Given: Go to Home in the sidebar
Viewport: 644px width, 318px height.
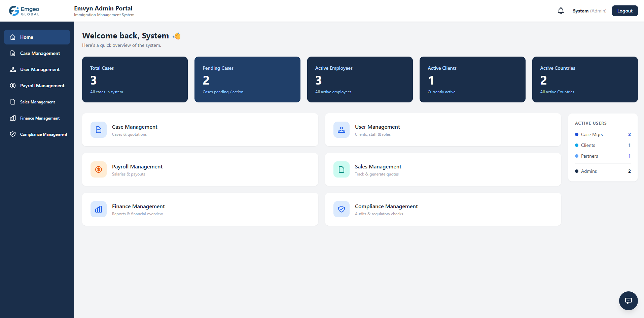Looking at the screenshot, I should tap(37, 37).
